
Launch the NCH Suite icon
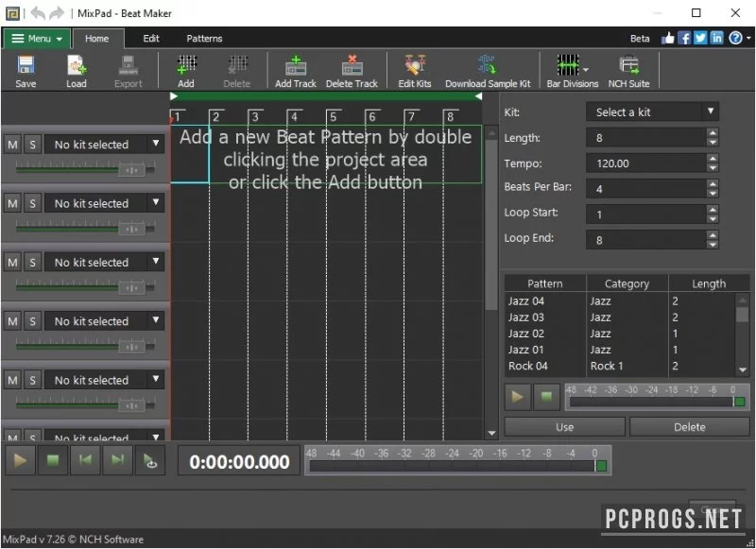pos(628,71)
